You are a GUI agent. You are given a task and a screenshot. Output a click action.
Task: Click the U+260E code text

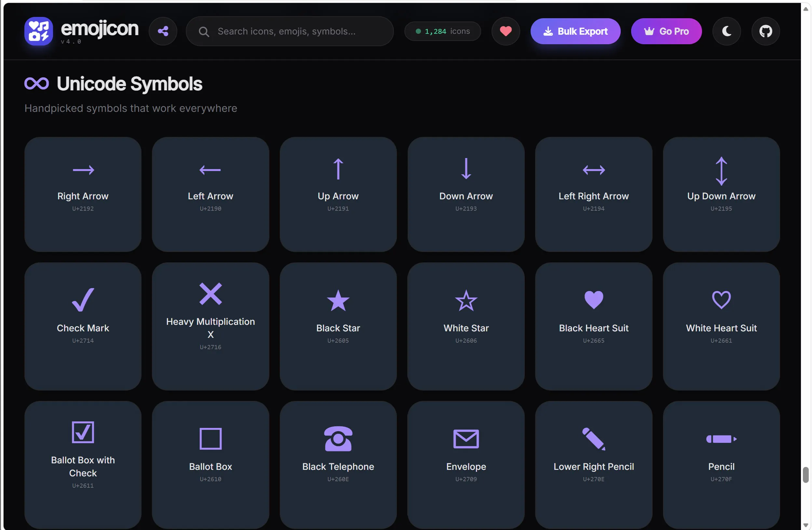(x=338, y=479)
